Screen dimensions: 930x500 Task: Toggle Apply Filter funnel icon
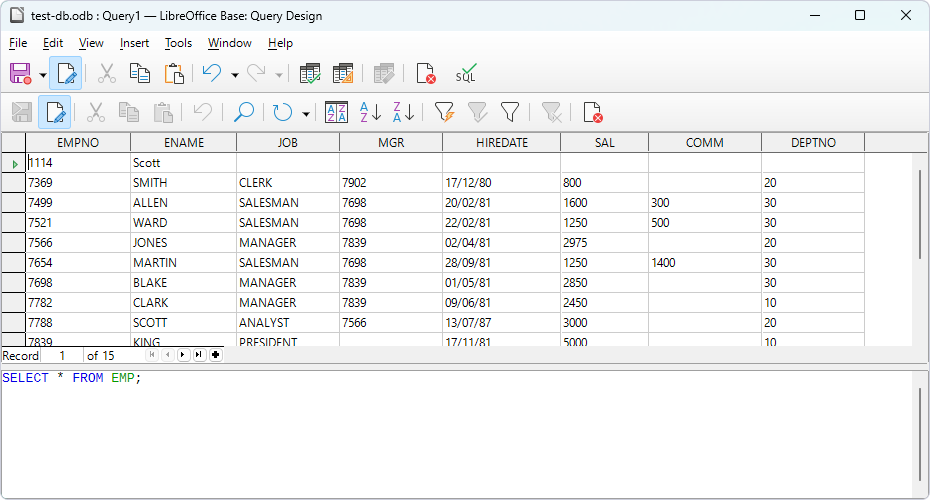(477, 112)
